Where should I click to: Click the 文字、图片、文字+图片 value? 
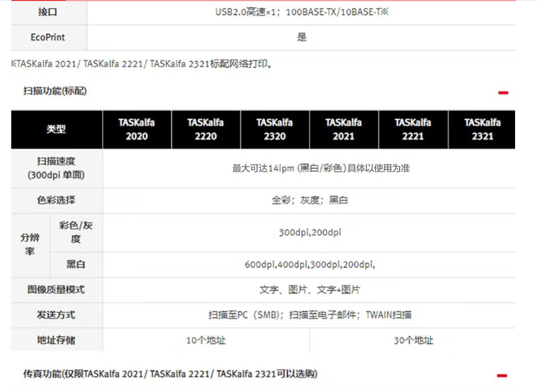(x=309, y=290)
